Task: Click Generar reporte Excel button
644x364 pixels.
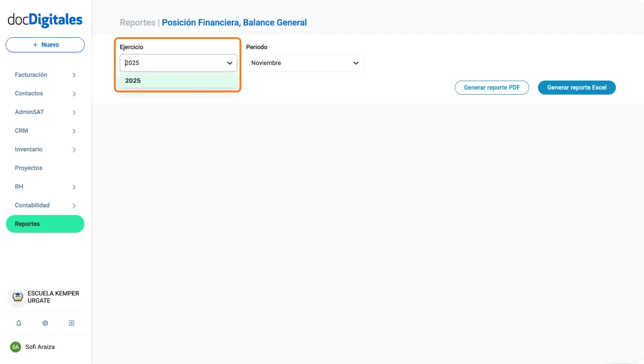Action: coord(576,87)
